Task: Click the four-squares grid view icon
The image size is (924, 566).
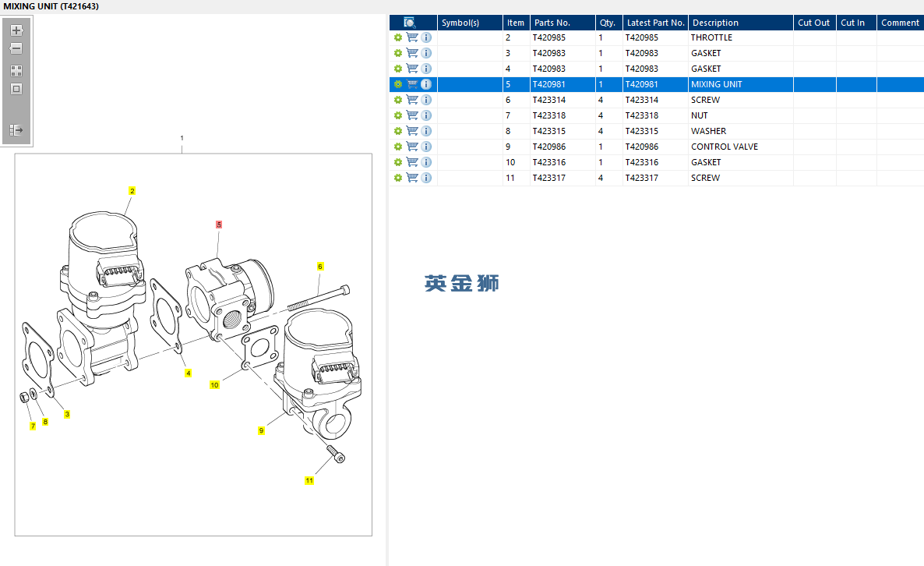Action: tap(16, 71)
